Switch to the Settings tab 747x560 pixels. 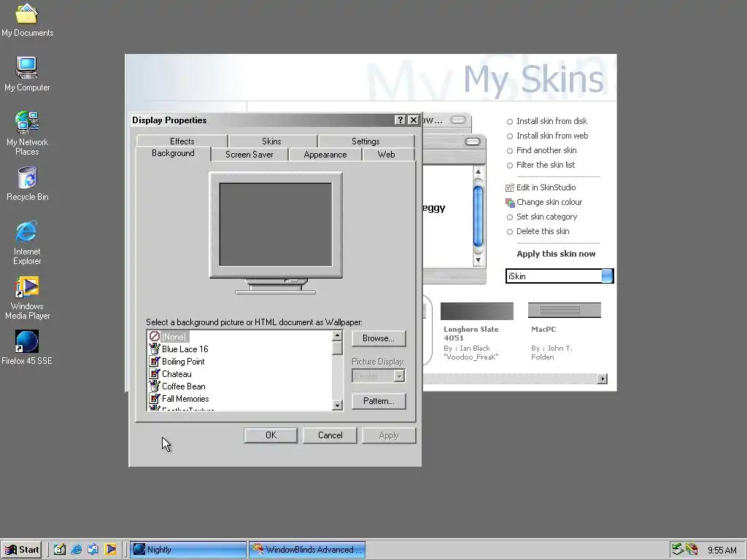click(x=365, y=141)
